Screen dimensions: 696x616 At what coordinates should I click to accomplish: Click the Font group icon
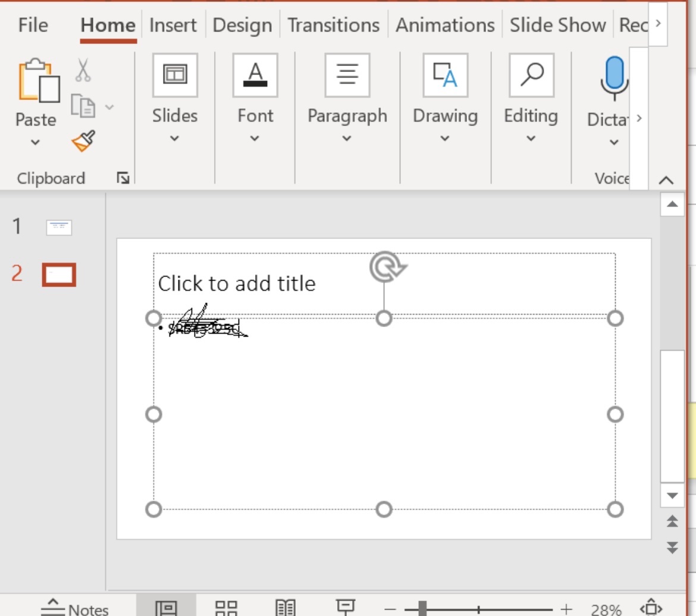(x=255, y=74)
